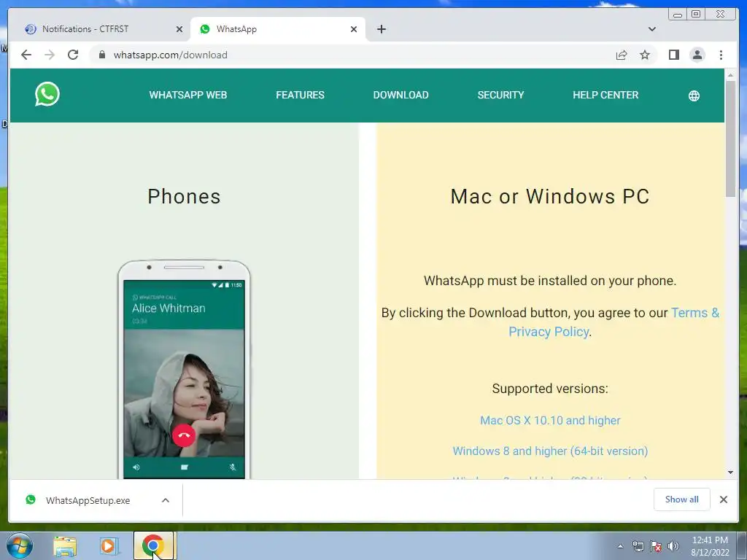
Task: Expand the tab search chevron
Action: tap(652, 29)
